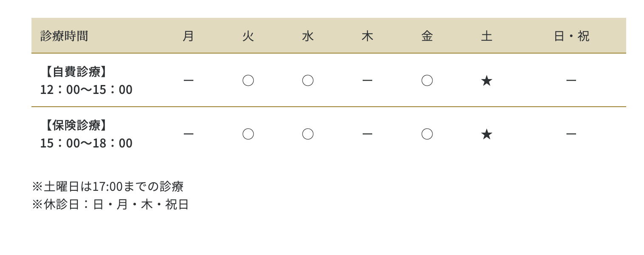
Task: Click the 休診日 closed days note
Action: (x=110, y=204)
